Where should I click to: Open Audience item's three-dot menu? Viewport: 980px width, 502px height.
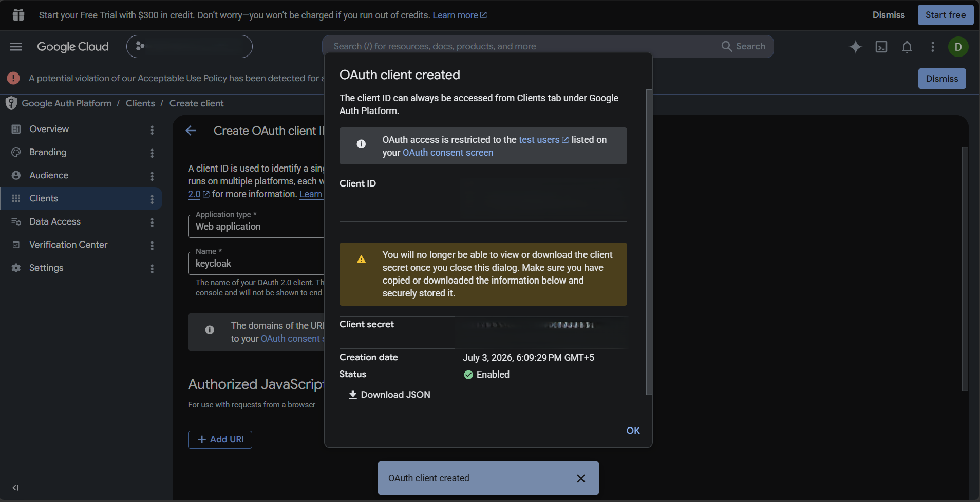point(152,176)
